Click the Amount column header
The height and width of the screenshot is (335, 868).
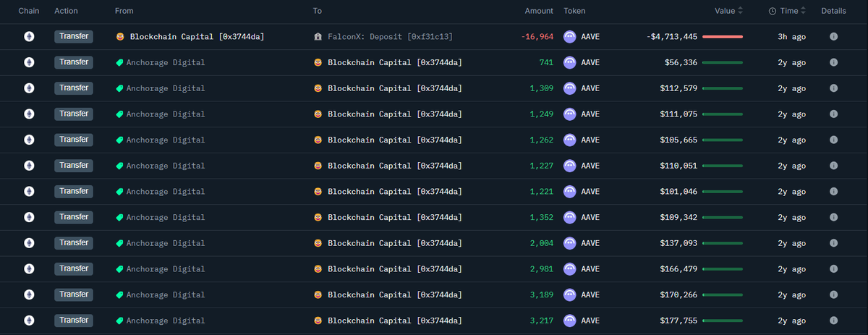[x=540, y=11]
